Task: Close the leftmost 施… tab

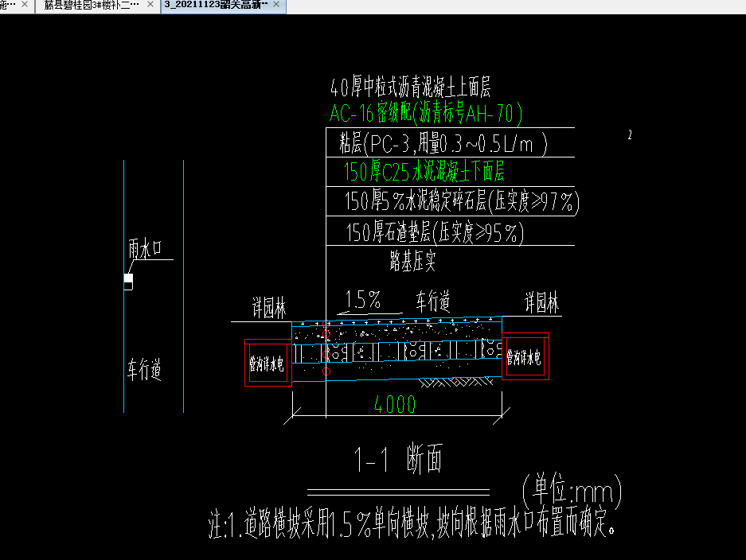Action: tap(25, 4)
